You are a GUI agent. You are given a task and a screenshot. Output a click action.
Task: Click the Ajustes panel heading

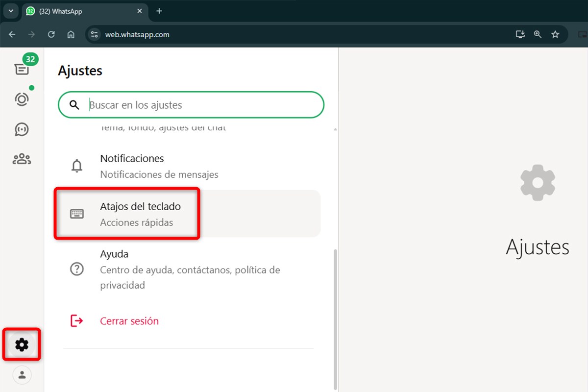(80, 71)
